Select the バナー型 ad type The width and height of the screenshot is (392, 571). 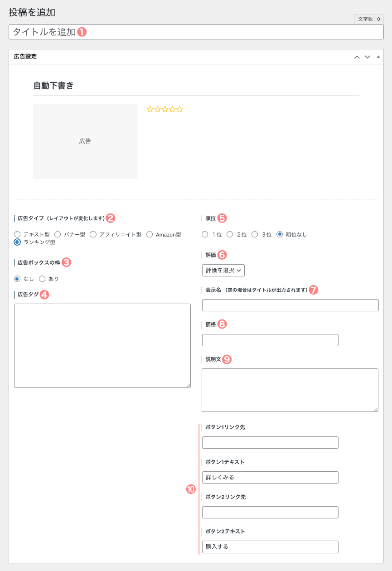click(x=58, y=234)
